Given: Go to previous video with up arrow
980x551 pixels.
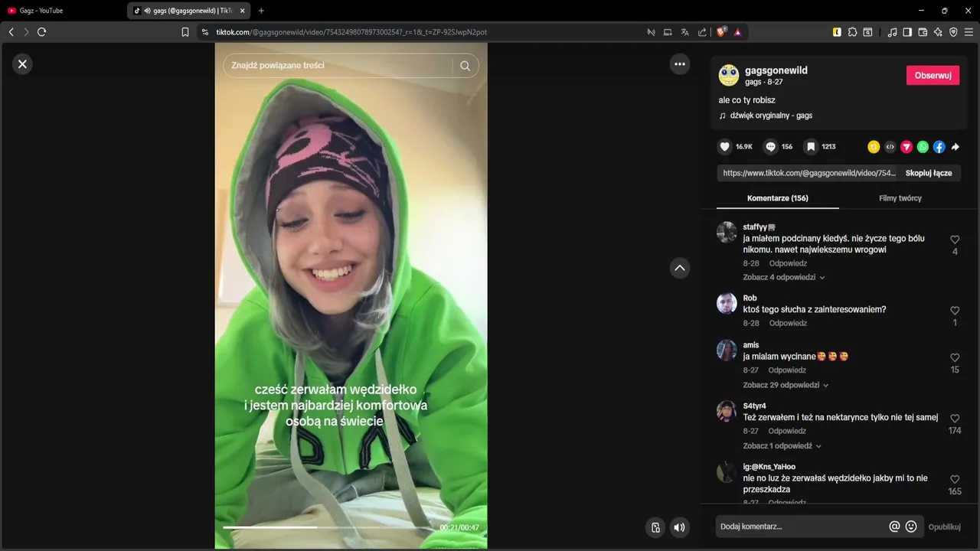Looking at the screenshot, I should point(680,268).
